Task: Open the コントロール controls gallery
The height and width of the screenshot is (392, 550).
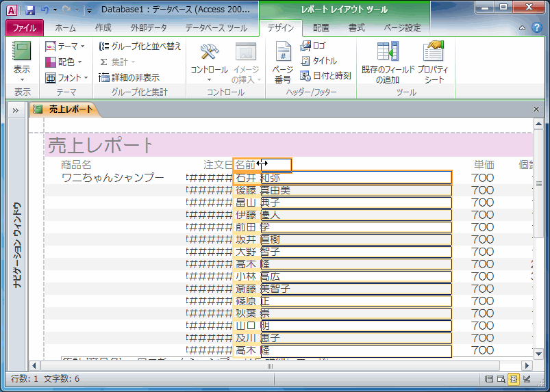Action: click(x=209, y=62)
